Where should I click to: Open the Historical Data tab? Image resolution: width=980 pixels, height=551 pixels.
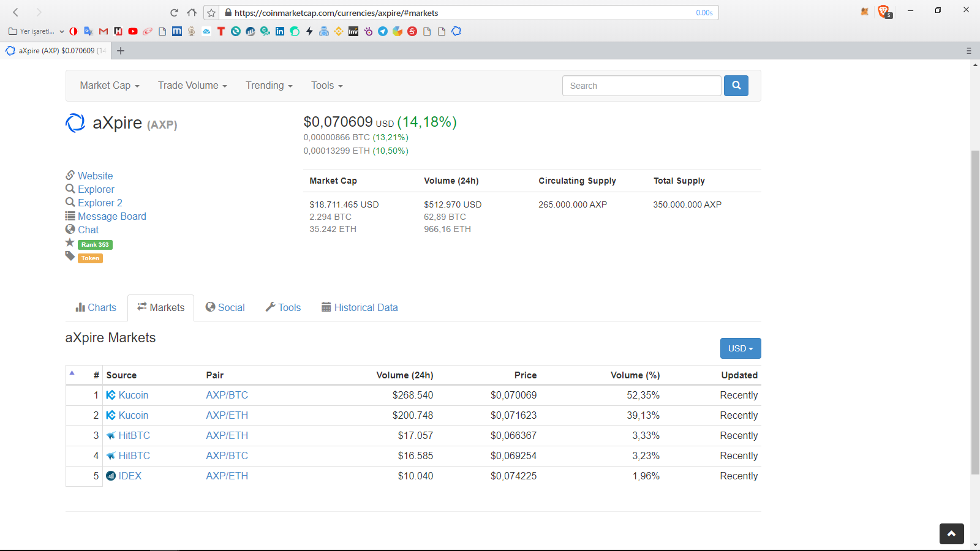(360, 307)
